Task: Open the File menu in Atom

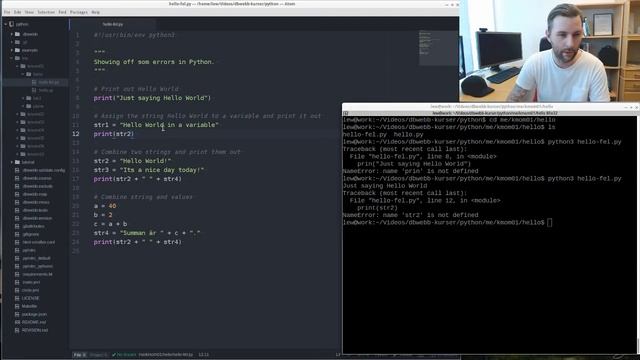Action: pyautogui.click(x=7, y=12)
